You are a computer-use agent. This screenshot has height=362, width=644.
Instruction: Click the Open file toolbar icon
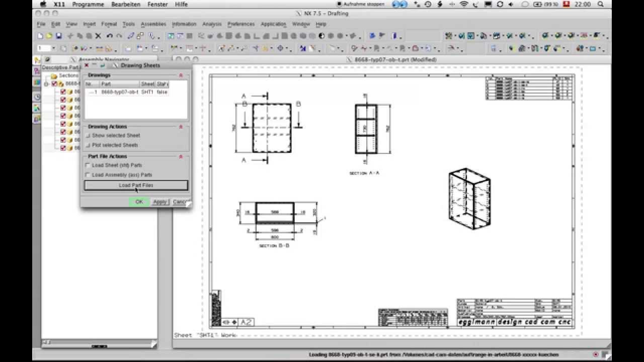49,36
